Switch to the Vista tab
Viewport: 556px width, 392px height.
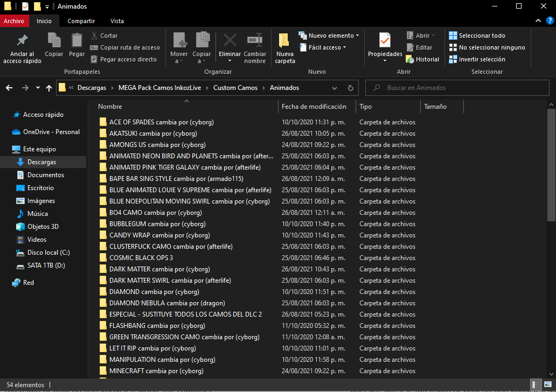coord(117,21)
